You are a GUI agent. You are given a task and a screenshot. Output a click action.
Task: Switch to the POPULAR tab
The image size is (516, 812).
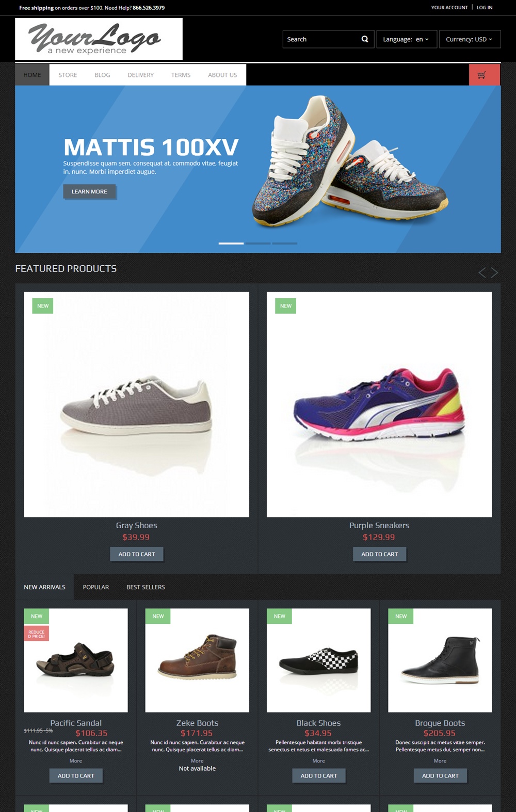(x=96, y=587)
